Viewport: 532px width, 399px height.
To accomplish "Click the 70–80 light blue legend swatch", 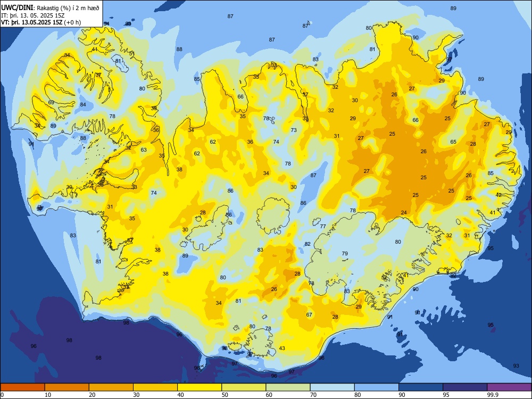I will pos(332,387).
